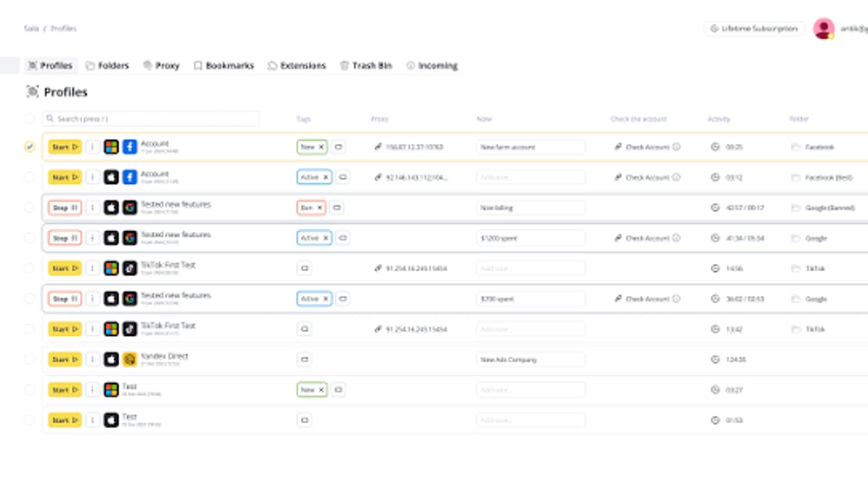Click the profiles search field
This screenshot has height=488, width=868.
pos(150,119)
